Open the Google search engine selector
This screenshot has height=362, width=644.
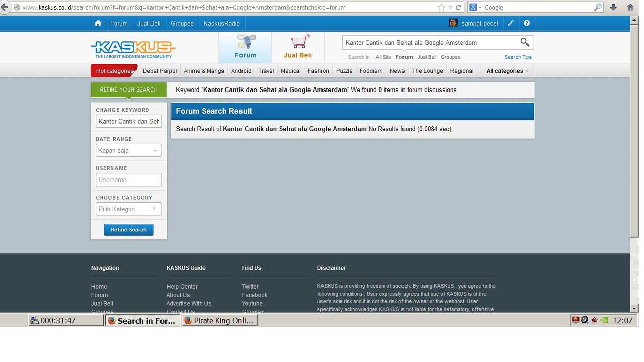pos(475,7)
